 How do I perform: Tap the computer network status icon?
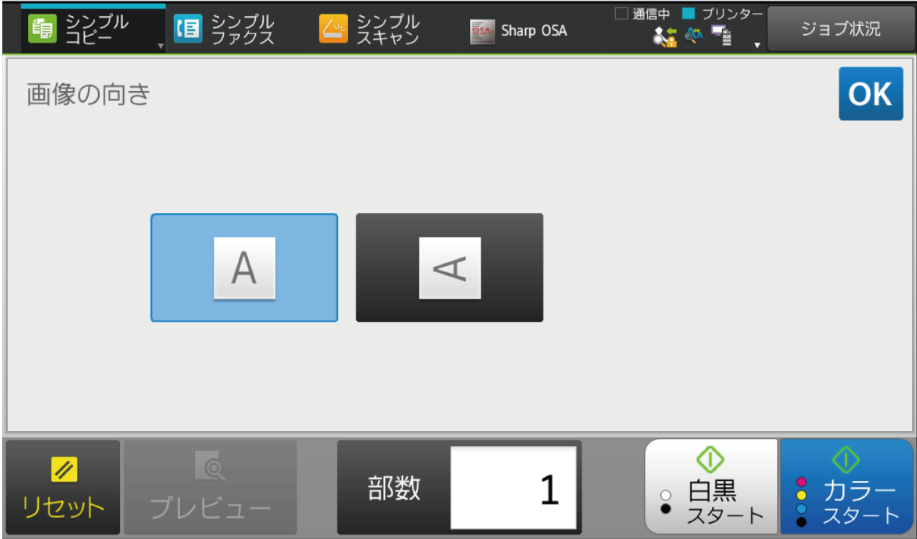click(x=722, y=36)
